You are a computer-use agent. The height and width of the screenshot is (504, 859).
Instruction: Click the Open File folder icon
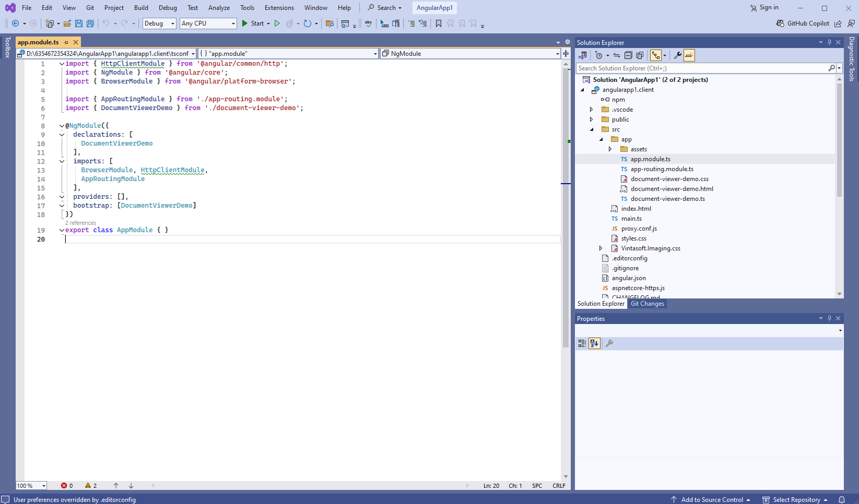pos(67,23)
